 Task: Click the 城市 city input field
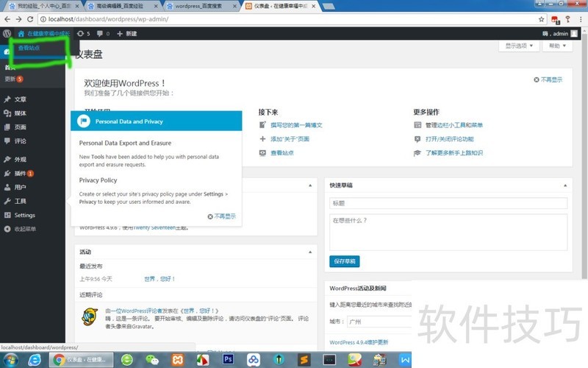[x=379, y=322]
